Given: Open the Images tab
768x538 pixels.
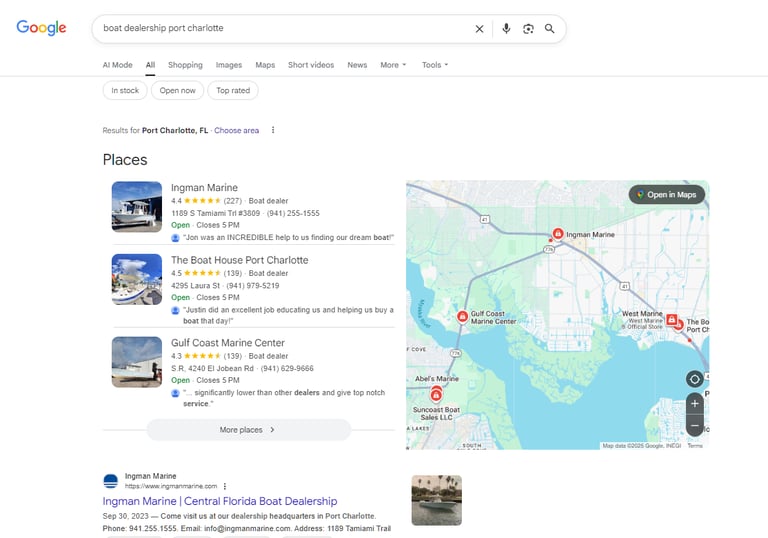Looking at the screenshot, I should [x=229, y=65].
